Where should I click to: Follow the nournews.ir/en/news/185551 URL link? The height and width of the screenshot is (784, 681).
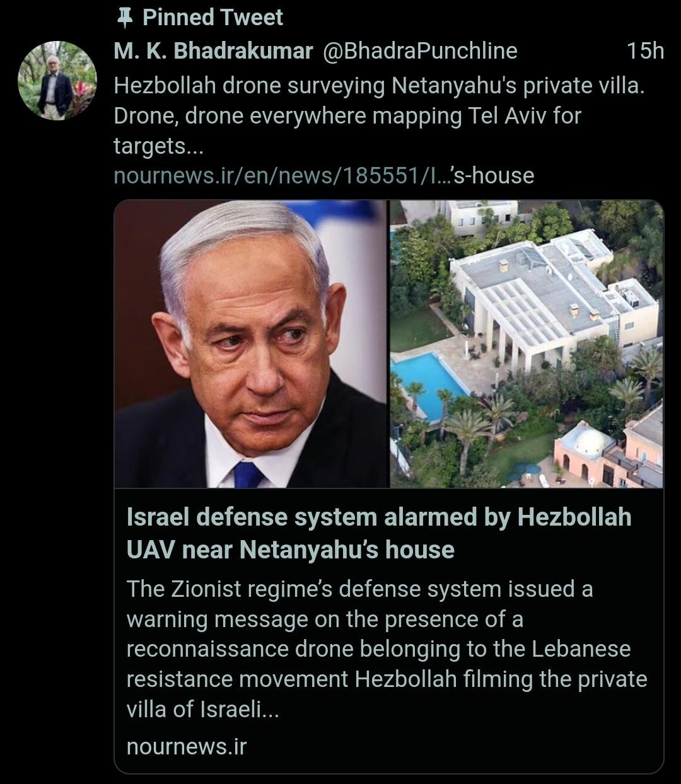tap(323, 175)
